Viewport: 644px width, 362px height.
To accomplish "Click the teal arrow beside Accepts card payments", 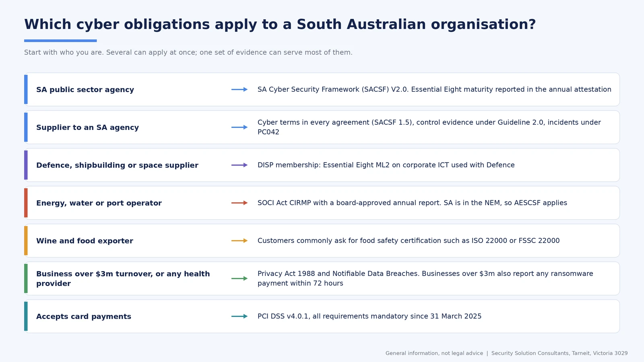I will [239, 316].
